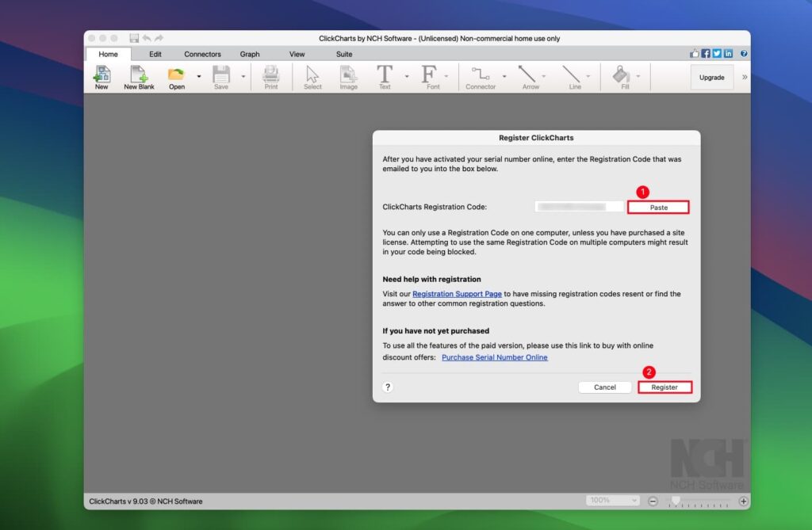Open the 100% zoom level dropdown
The image size is (812, 530).
[x=612, y=501]
